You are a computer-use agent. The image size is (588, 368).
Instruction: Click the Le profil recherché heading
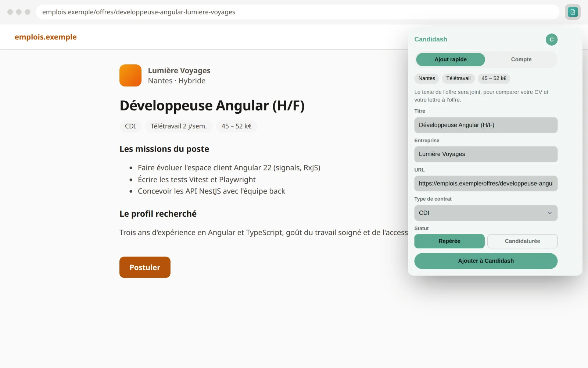pos(158,214)
